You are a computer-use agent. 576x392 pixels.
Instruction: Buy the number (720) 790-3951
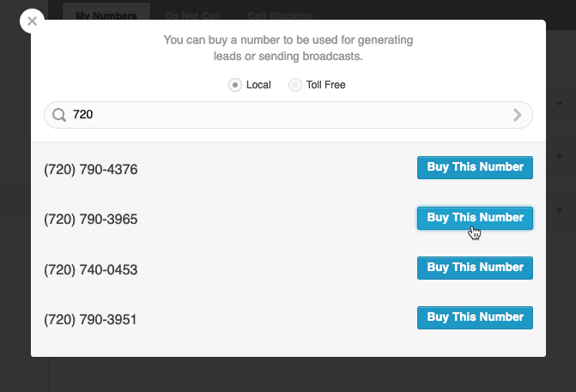pos(475,317)
